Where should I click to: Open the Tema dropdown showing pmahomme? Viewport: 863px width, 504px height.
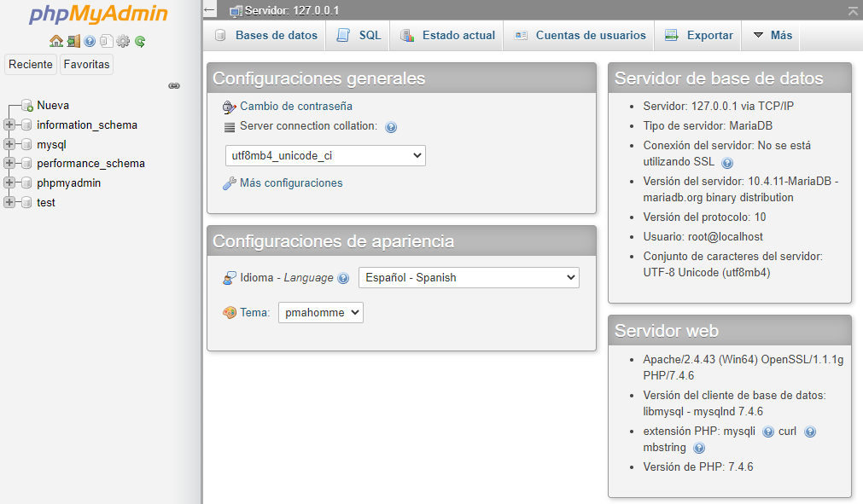[x=320, y=313]
